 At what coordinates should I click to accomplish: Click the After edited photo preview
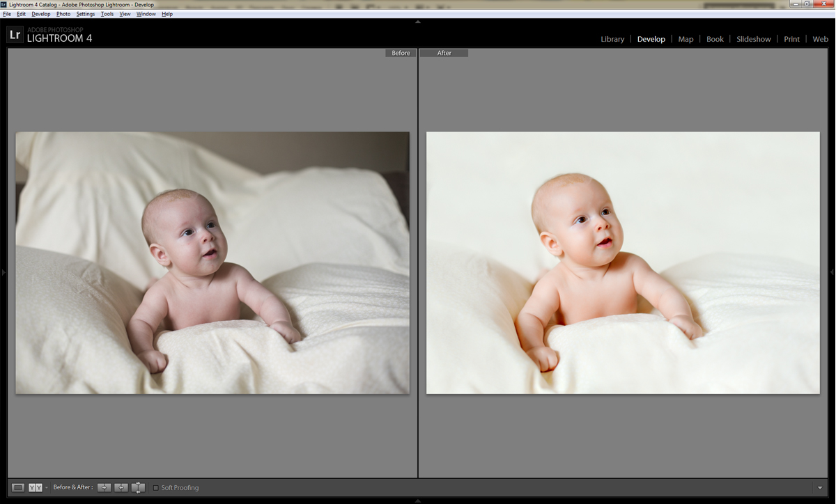click(x=623, y=262)
